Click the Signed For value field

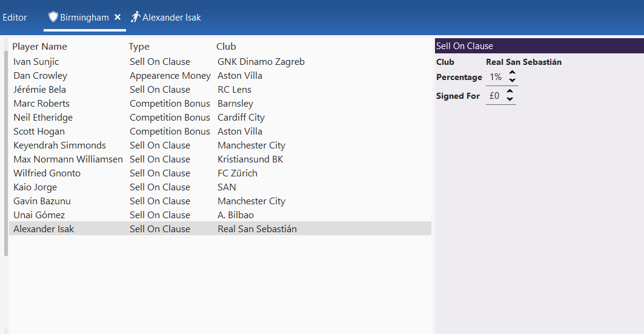(494, 96)
